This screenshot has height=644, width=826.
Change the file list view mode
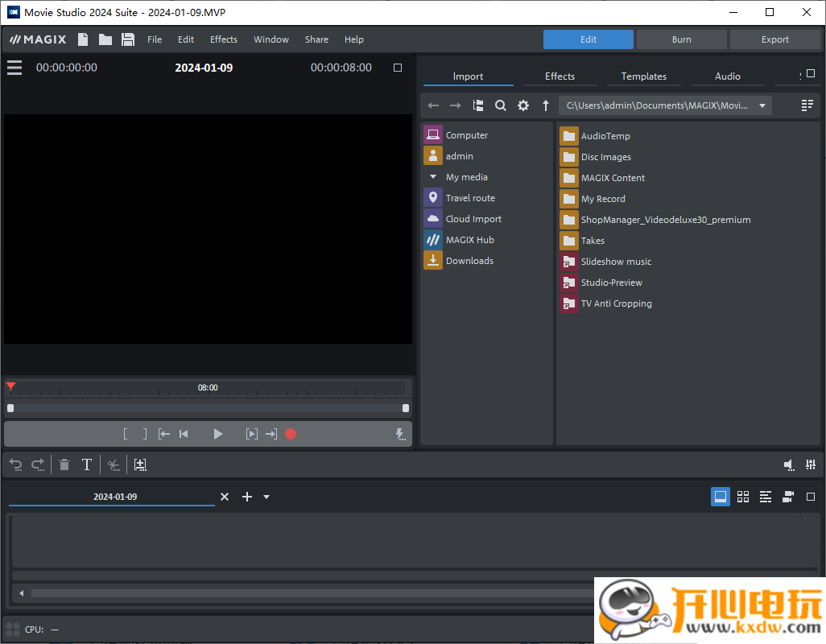point(807,105)
